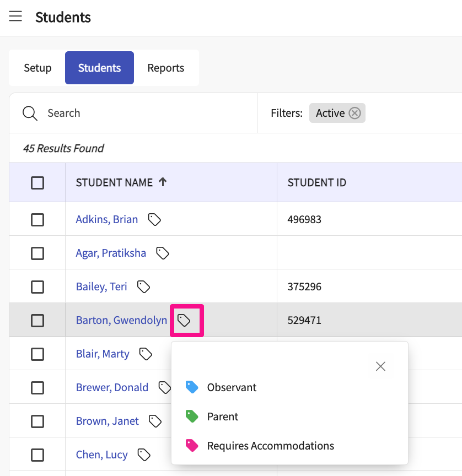Screen dimensions: 462x476
Task: Click the tag icon next to Bailey, Teri
Action: (x=143, y=286)
